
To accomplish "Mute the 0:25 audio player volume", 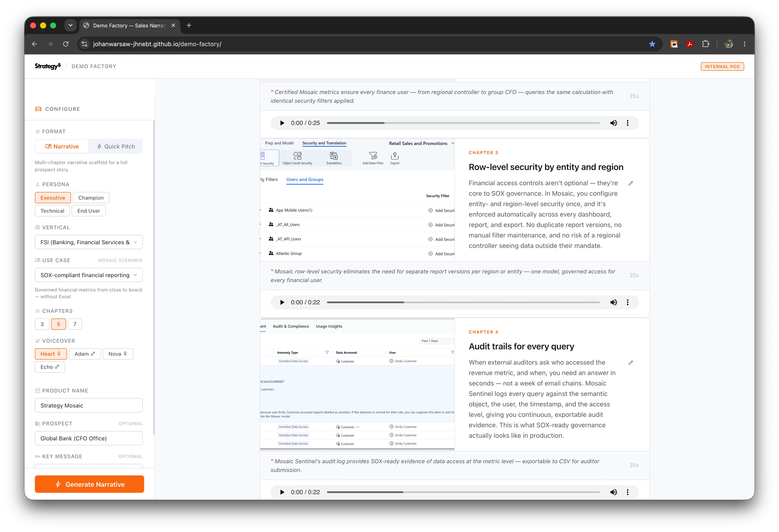I will pos(613,123).
